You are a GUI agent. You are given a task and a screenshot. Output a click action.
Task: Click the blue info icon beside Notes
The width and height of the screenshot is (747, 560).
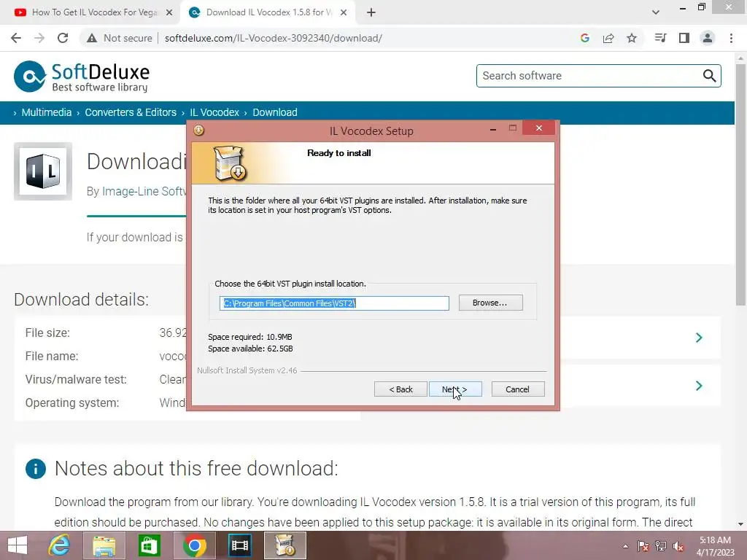point(36,469)
